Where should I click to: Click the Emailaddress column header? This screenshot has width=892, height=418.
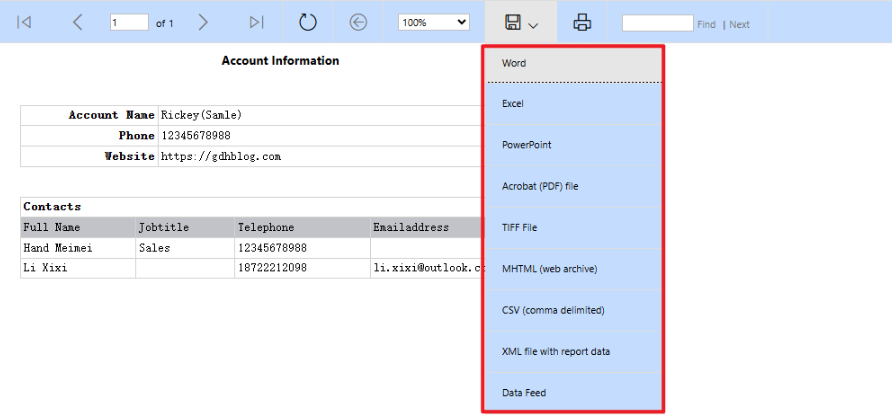[411, 227]
